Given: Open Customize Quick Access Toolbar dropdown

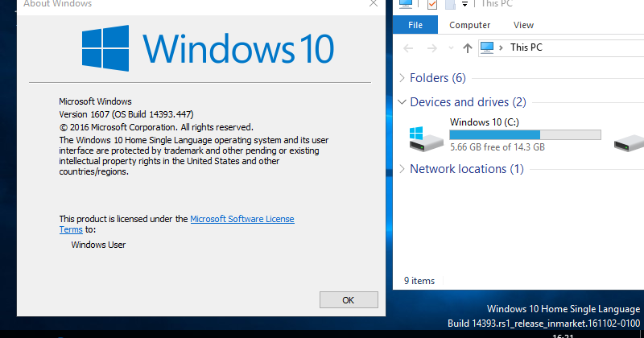Looking at the screenshot, I should [x=464, y=4].
